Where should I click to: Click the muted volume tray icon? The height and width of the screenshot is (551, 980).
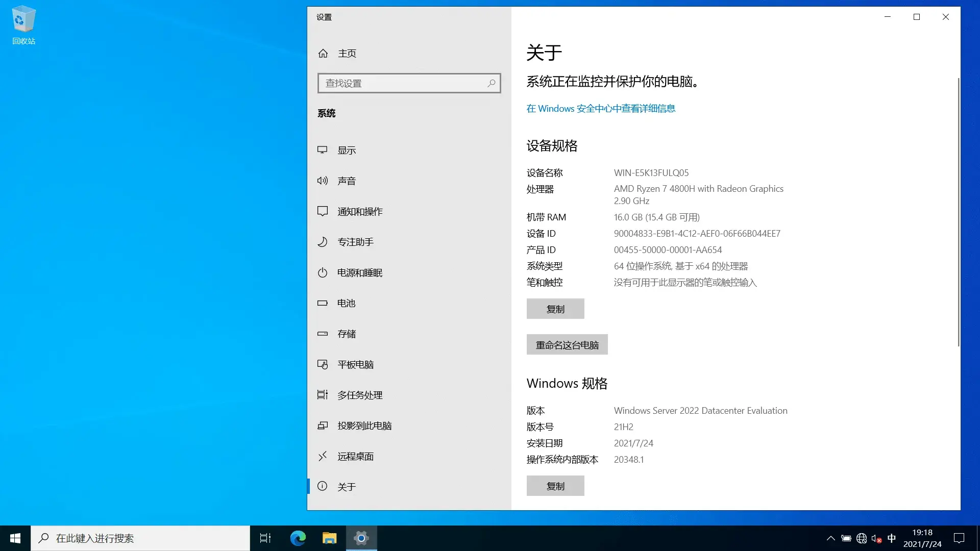pos(876,538)
